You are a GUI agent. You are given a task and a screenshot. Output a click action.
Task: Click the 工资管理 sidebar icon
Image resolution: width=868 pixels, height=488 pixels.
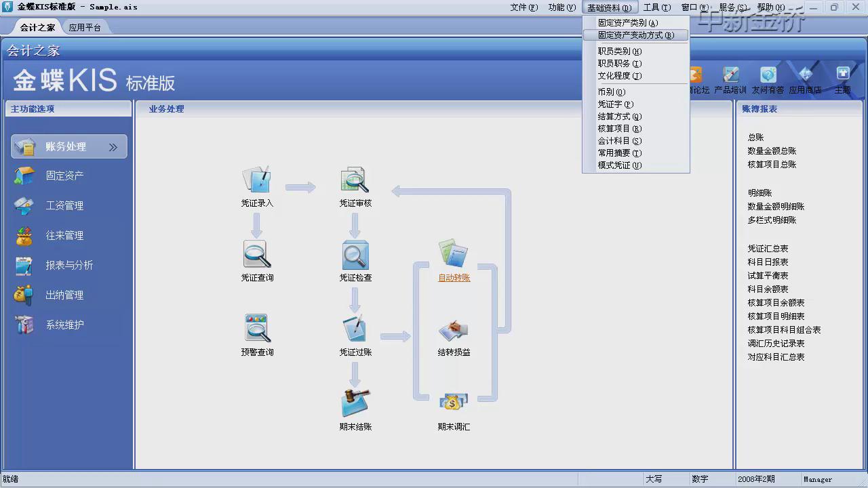point(24,205)
